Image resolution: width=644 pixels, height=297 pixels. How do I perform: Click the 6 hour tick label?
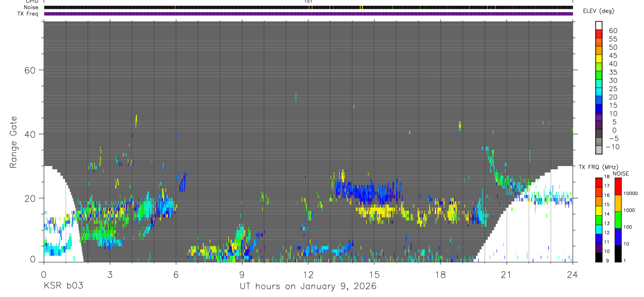tap(176, 274)
